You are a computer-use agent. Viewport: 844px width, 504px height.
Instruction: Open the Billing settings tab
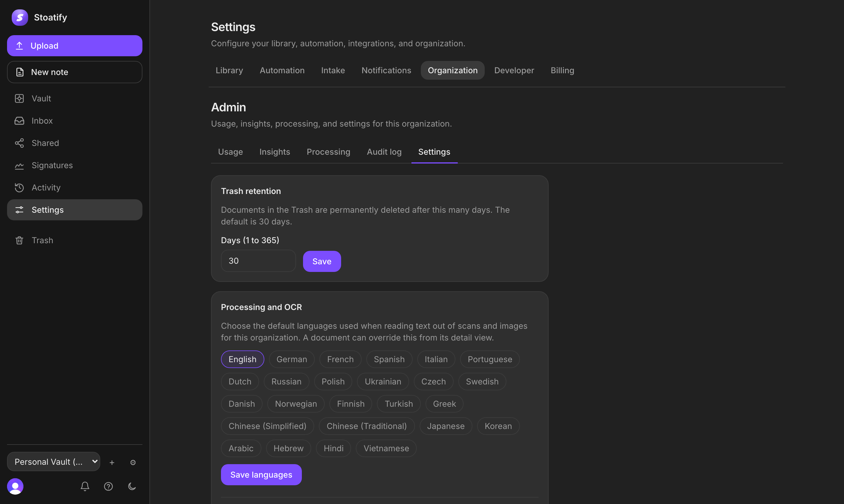tap(562, 70)
